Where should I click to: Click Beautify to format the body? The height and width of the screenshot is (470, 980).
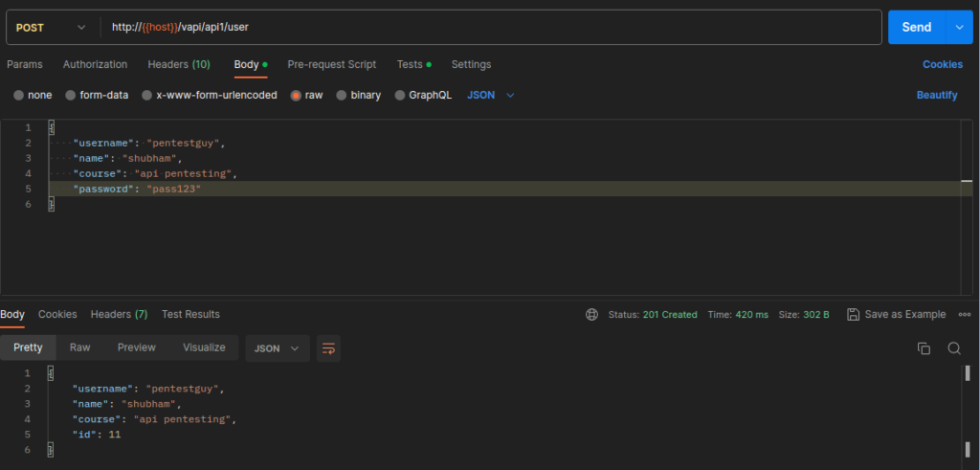937,95
